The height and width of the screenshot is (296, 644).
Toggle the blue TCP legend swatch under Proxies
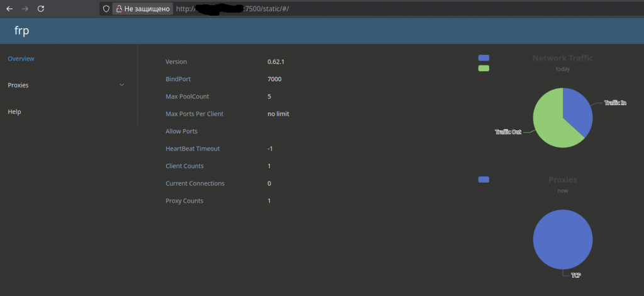(484, 179)
